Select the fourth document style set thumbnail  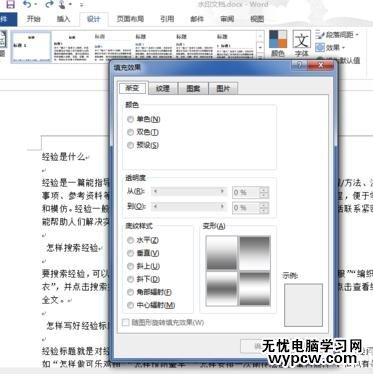(153, 47)
